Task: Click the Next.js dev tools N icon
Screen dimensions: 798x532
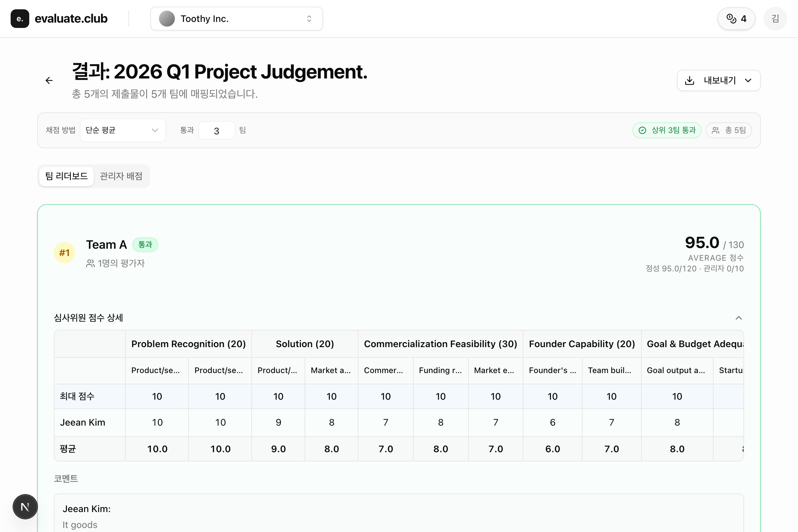Action: point(25,506)
